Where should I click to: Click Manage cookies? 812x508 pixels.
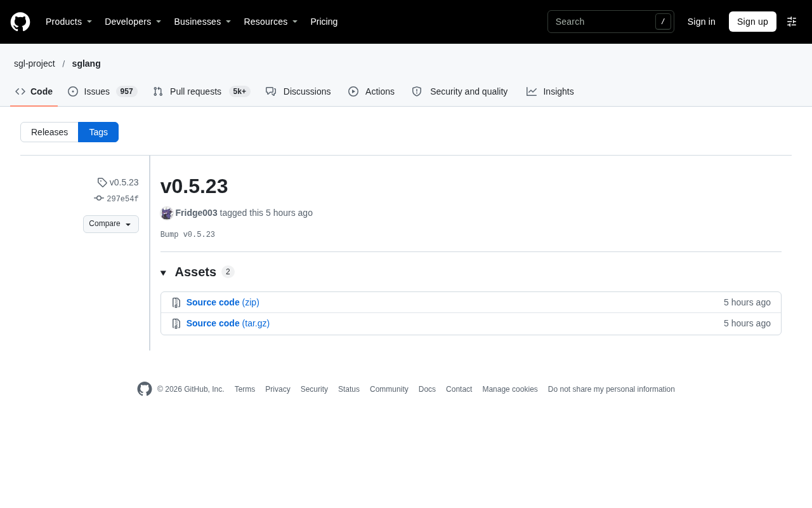510,389
